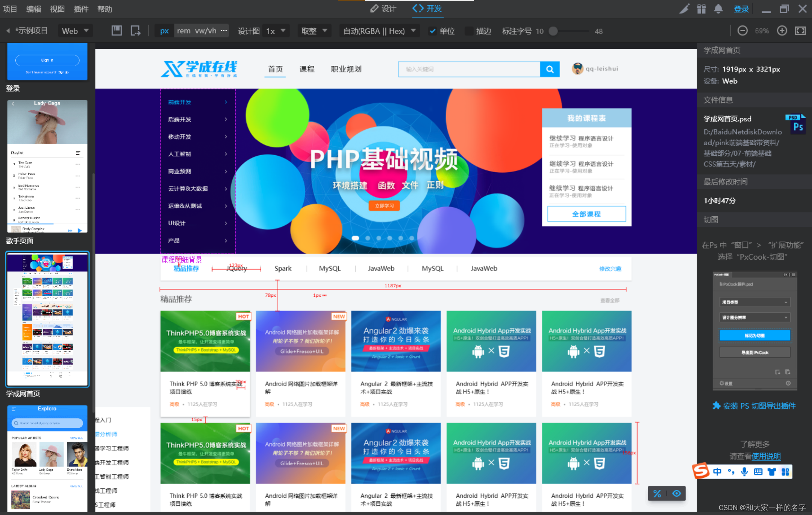Click the percent mode icon at bottom

(657, 494)
